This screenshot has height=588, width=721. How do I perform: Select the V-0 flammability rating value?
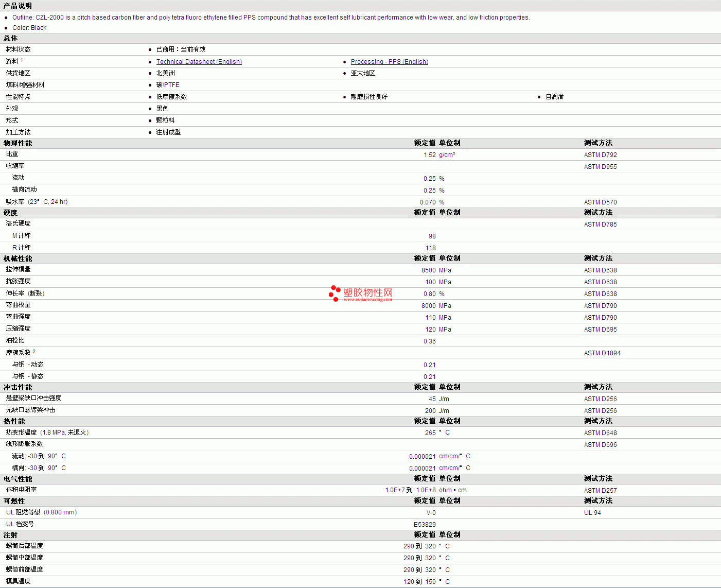click(x=431, y=513)
